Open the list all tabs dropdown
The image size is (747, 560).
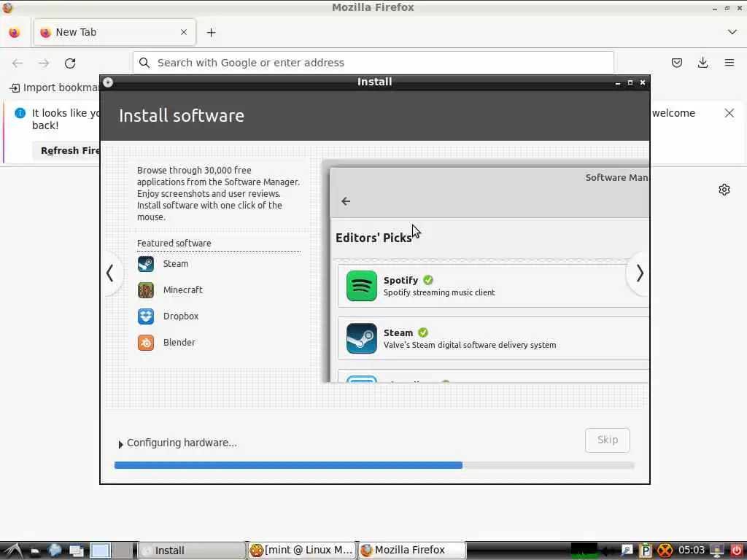click(x=732, y=32)
